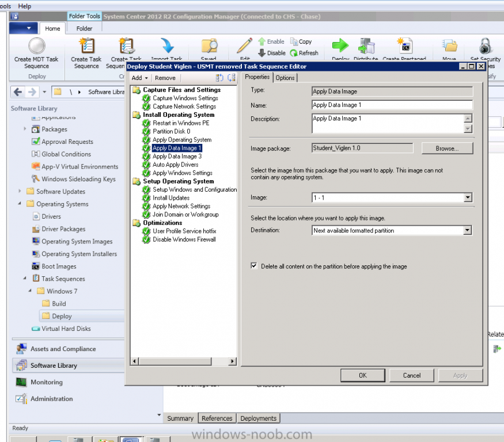This screenshot has width=504, height=442.
Task: Click Create Prestaged Content File icon
Action: (404, 45)
